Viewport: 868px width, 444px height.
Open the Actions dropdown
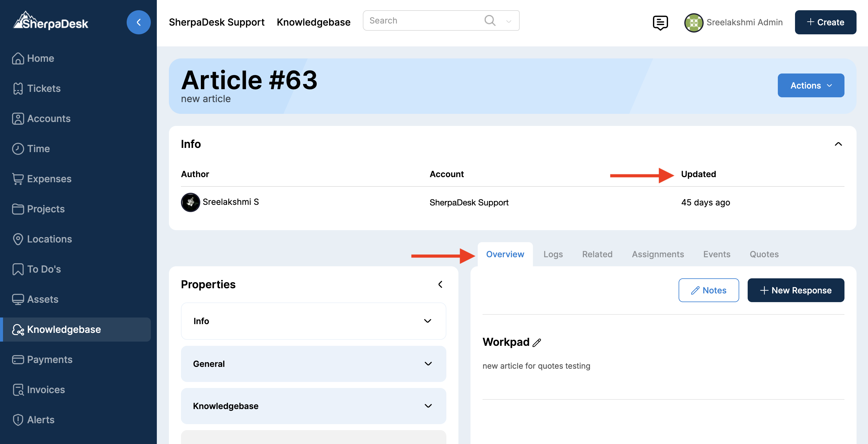[x=810, y=86]
